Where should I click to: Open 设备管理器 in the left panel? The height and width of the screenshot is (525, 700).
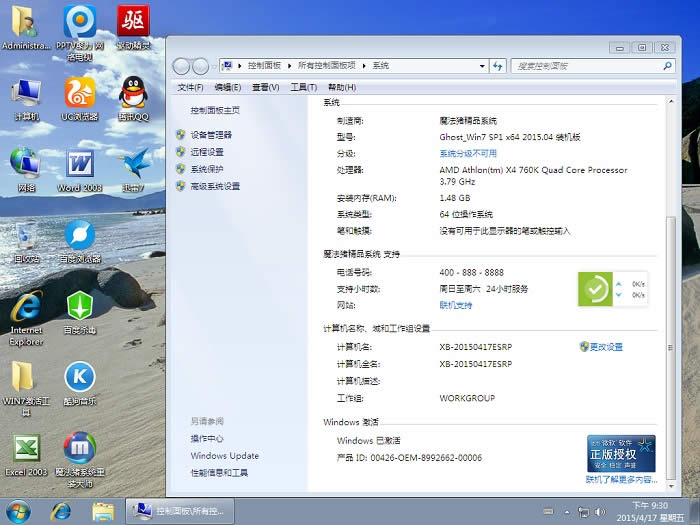click(x=211, y=135)
